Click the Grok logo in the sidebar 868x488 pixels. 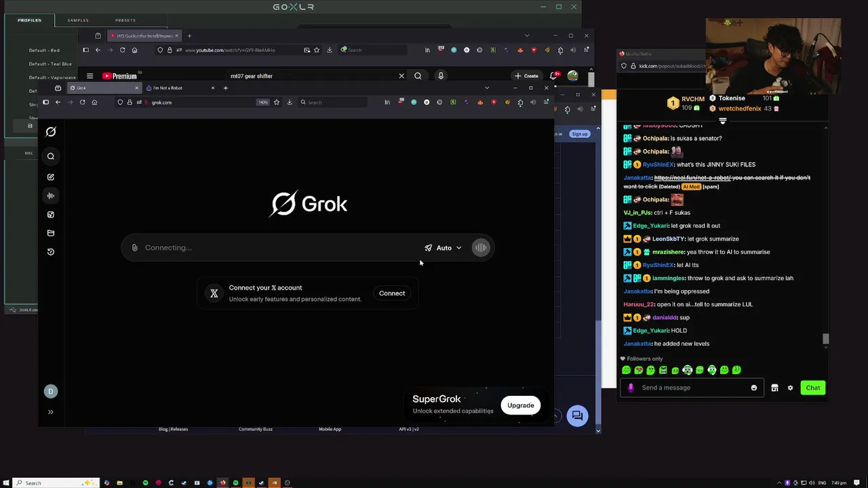[51, 132]
